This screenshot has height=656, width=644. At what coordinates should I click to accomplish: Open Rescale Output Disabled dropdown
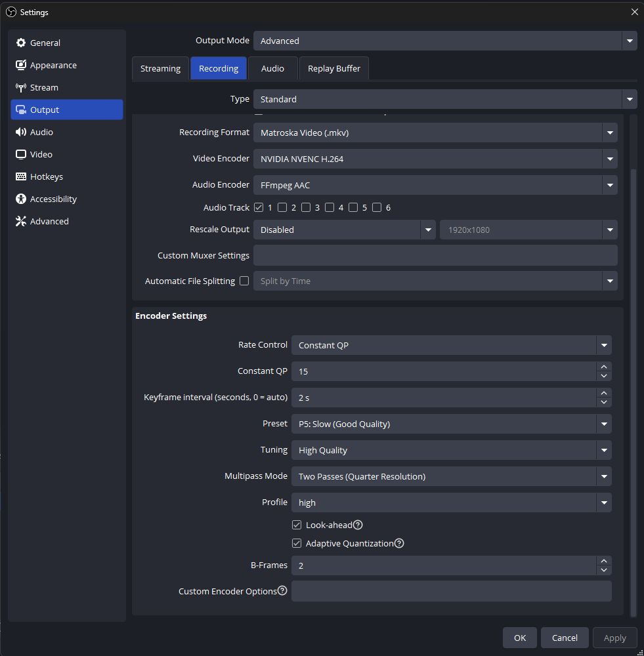pos(344,230)
